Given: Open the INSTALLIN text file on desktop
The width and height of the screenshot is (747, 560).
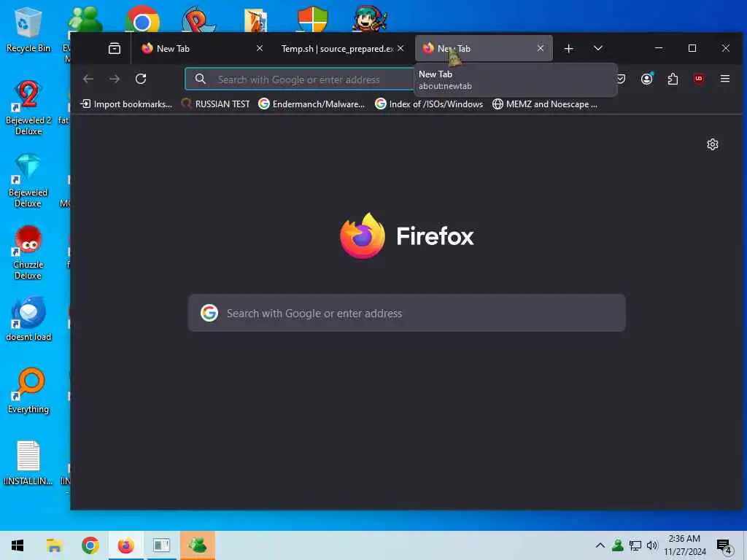Looking at the screenshot, I should click(x=28, y=463).
